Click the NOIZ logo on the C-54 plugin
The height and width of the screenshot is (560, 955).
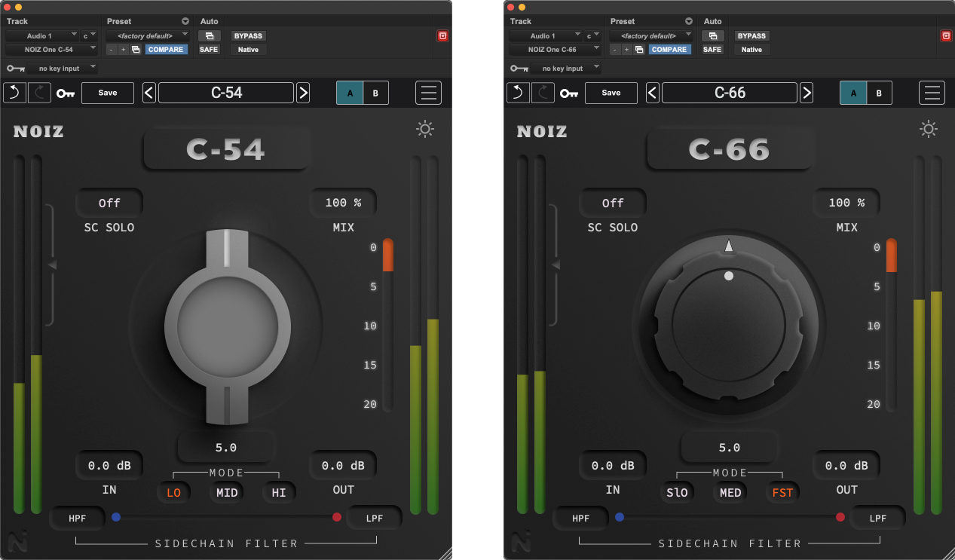click(x=38, y=131)
